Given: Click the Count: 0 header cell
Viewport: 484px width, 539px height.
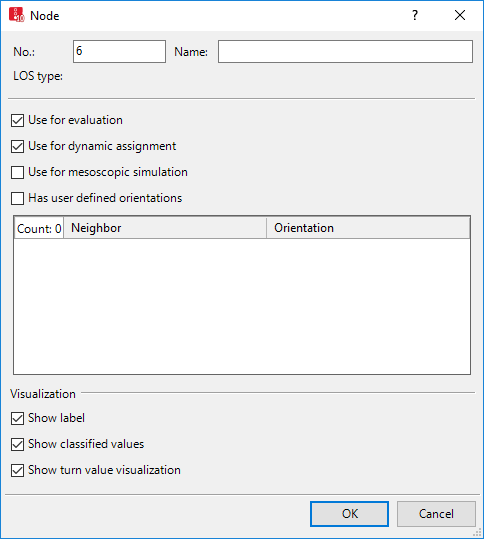Looking at the screenshot, I should (39, 228).
